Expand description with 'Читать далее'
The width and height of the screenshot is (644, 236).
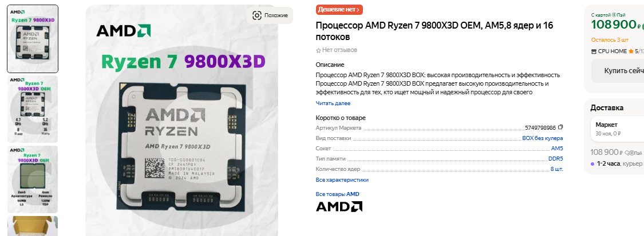click(x=333, y=103)
